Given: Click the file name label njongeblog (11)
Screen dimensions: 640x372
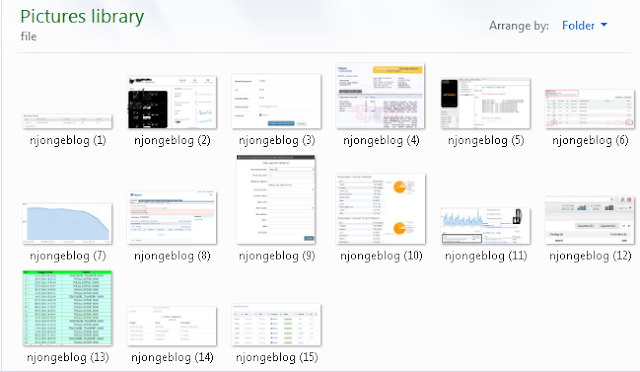Looking at the screenshot, I should pyautogui.click(x=486, y=256).
